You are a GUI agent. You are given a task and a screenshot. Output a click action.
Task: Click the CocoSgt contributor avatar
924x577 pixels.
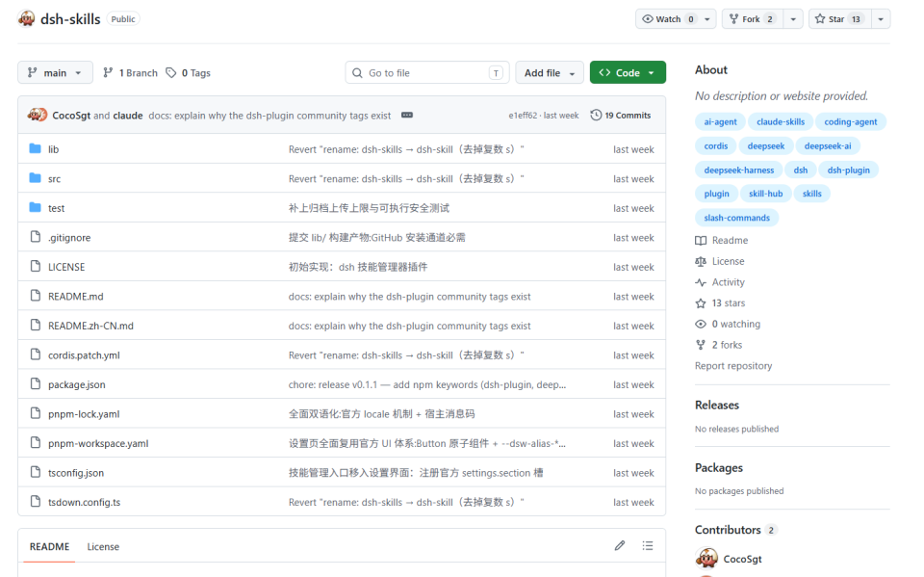tap(706, 558)
